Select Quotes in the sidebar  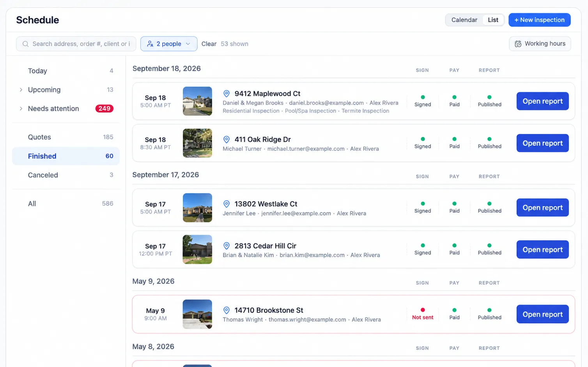click(x=66, y=137)
